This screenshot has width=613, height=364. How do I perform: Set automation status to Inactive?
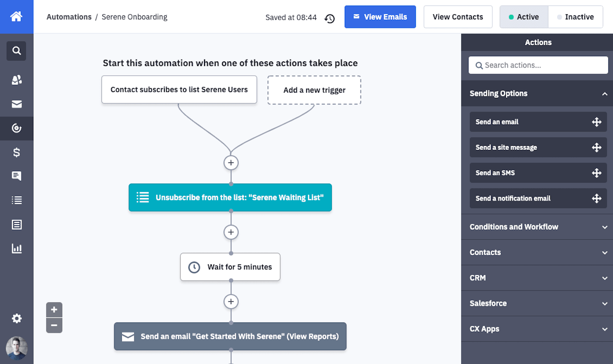pos(575,17)
